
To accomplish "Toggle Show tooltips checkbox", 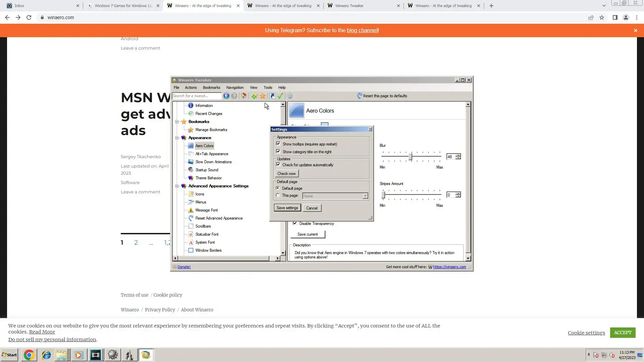I will [278, 144].
